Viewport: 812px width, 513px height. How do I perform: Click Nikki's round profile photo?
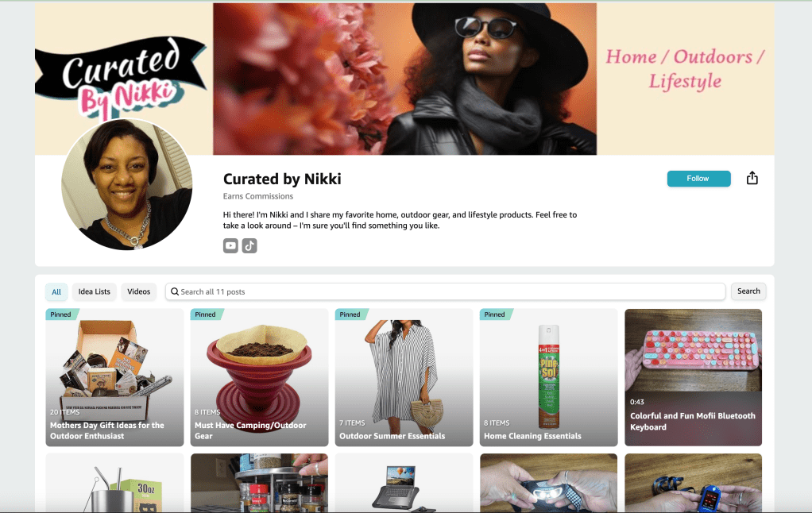127,184
